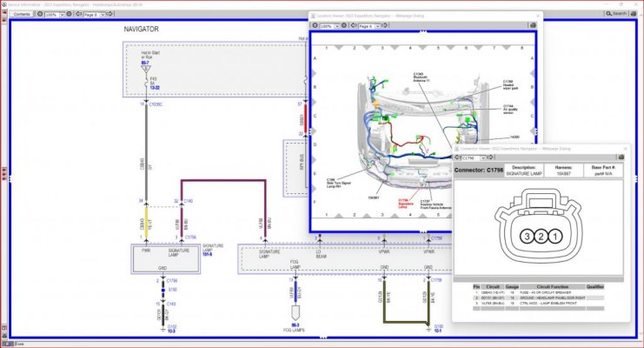This screenshot has height=348, width=644.
Task: Click the C1796 connector link below signature lamp
Action: [x=172, y=280]
